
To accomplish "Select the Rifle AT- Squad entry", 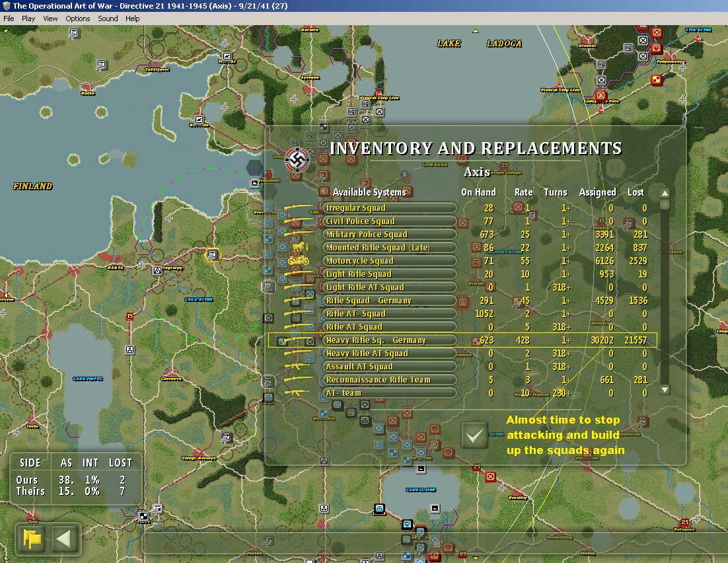I will coord(389,314).
